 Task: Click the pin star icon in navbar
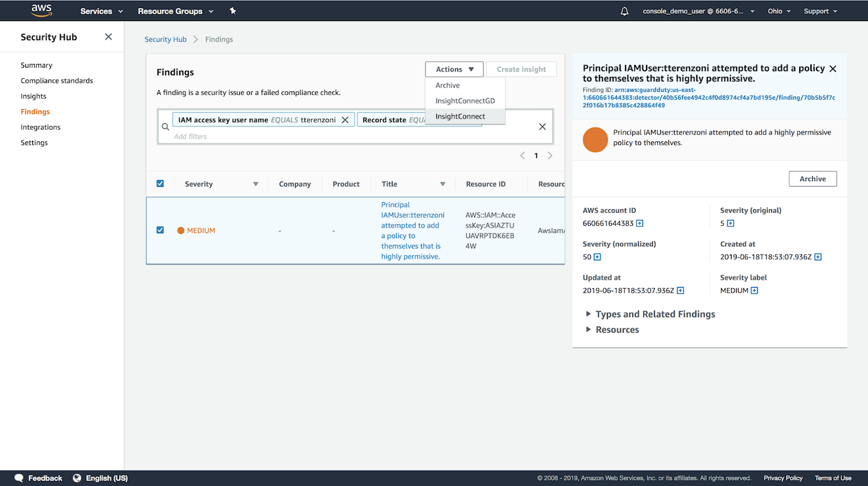[x=232, y=11]
